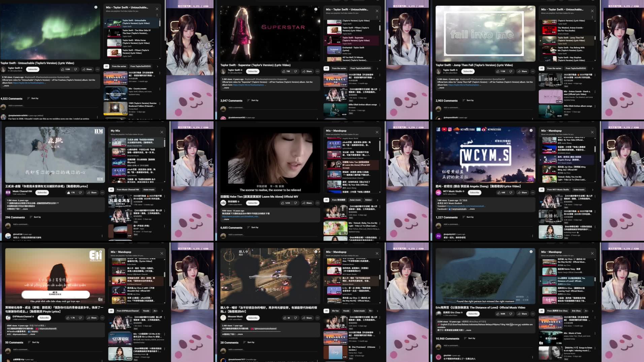The height and width of the screenshot is (362, 644).
Task: Close the Mix - Taylor Swift - Untouchable playlist panel
Action: point(157,9)
